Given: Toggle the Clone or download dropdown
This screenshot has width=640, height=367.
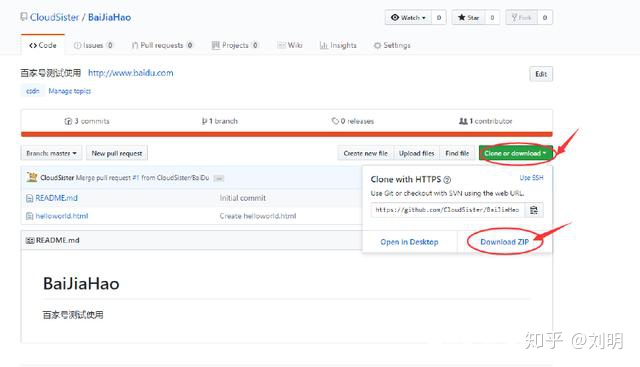Looking at the screenshot, I should click(516, 153).
